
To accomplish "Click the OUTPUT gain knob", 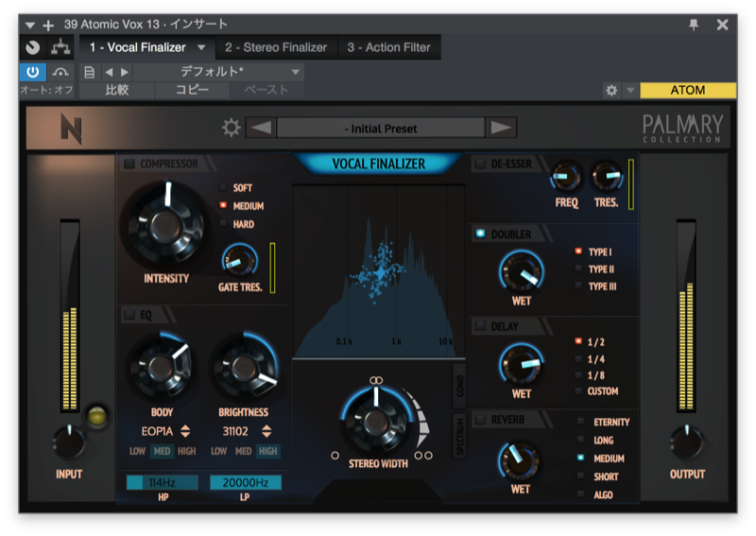I will pyautogui.click(x=687, y=441).
